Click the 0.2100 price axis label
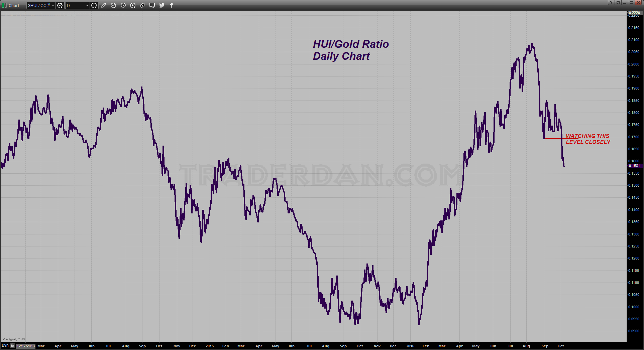644x350 pixels. (634, 40)
